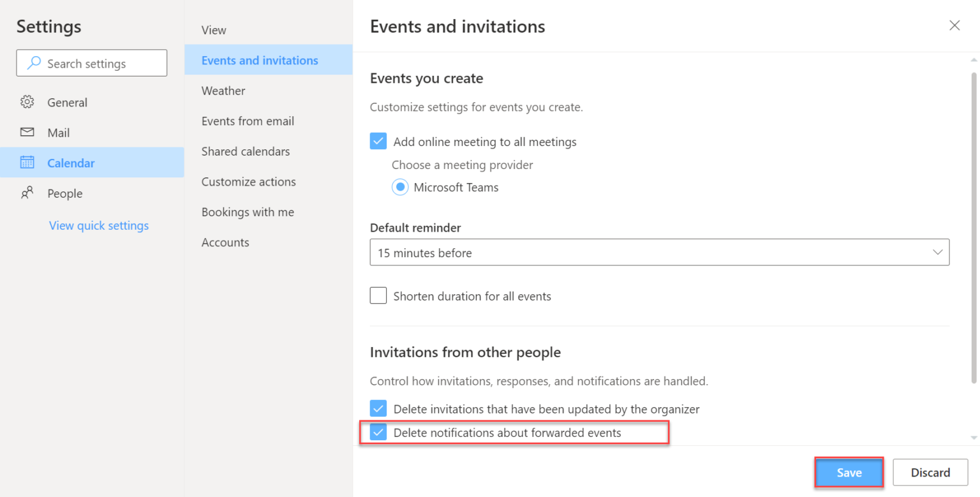Open the Default reminder dropdown

coord(660,253)
